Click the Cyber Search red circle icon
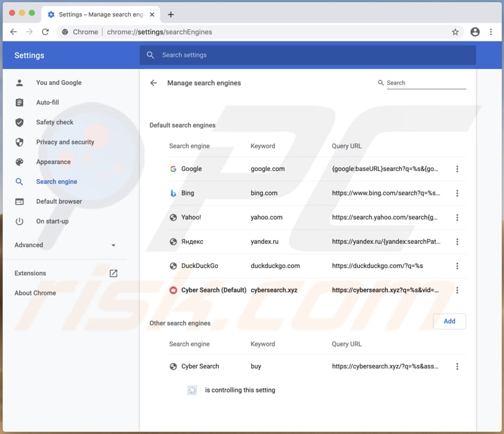 [x=173, y=290]
